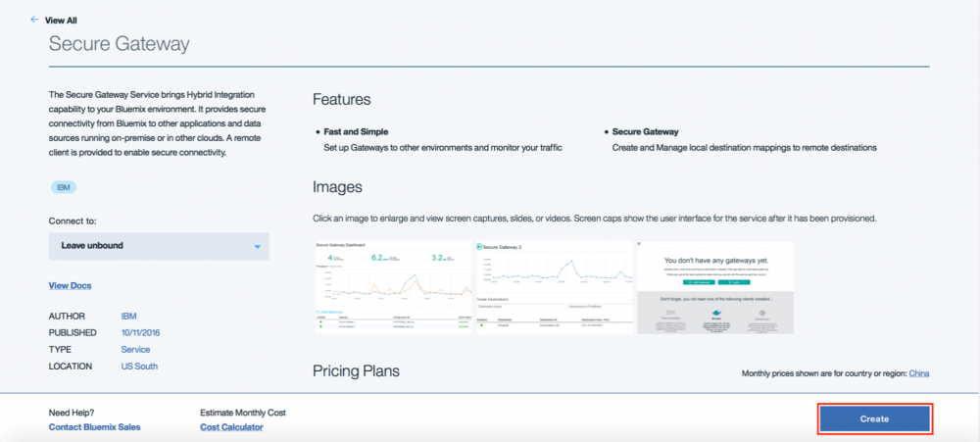Enlarge the Secure Gateway 2 screenshot

(x=554, y=287)
